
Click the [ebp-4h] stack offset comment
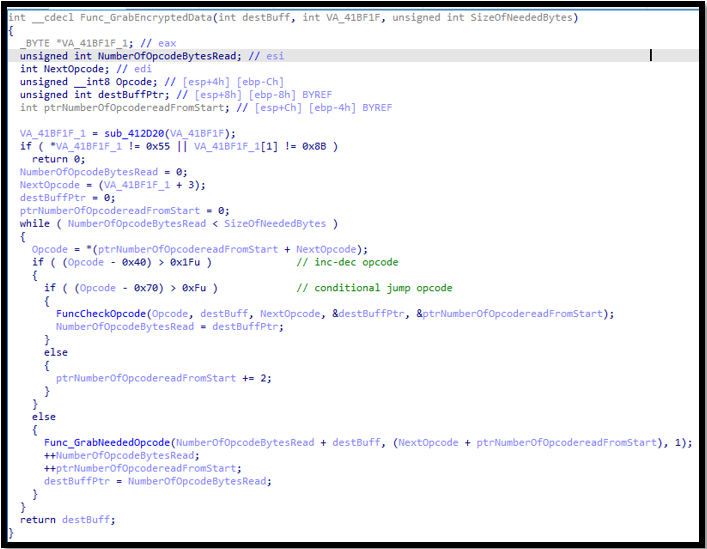[332, 108]
